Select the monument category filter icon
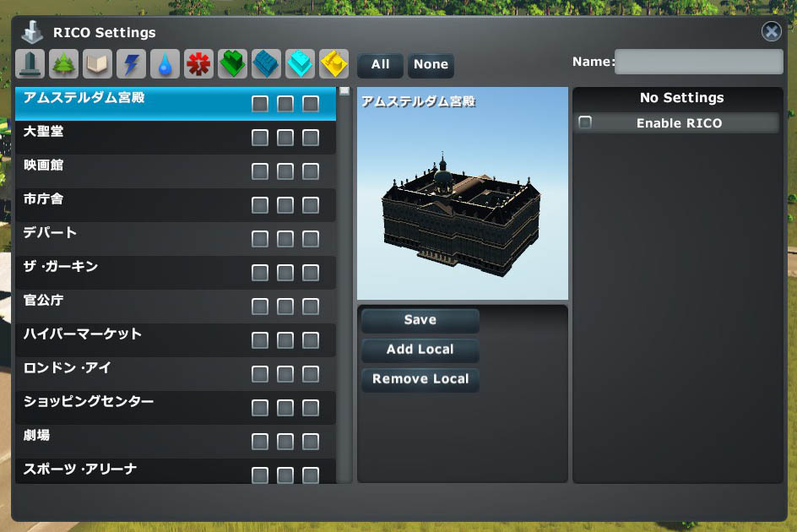The image size is (797, 532). click(x=30, y=63)
